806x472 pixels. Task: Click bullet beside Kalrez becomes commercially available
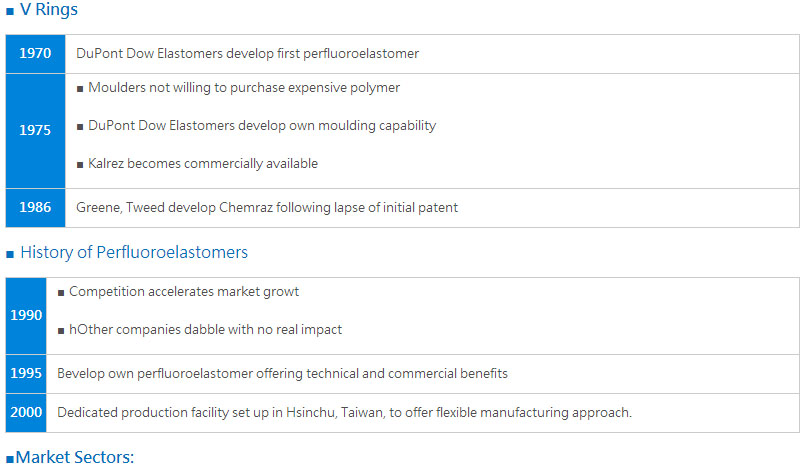tap(80, 165)
